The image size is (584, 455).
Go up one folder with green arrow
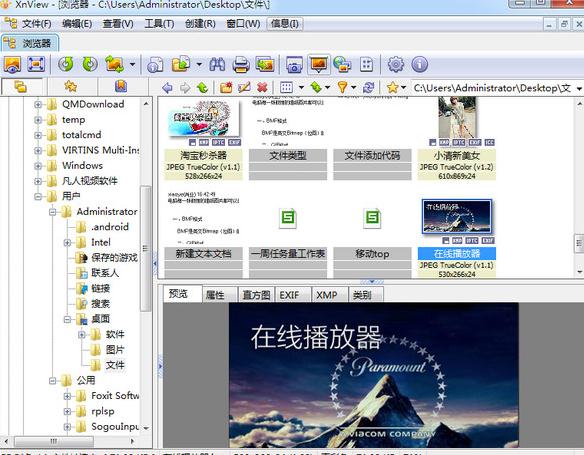coord(202,88)
